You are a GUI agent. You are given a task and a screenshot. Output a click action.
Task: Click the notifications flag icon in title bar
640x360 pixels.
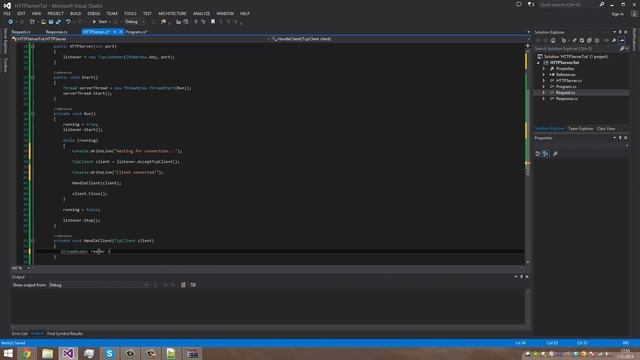[x=530, y=4]
